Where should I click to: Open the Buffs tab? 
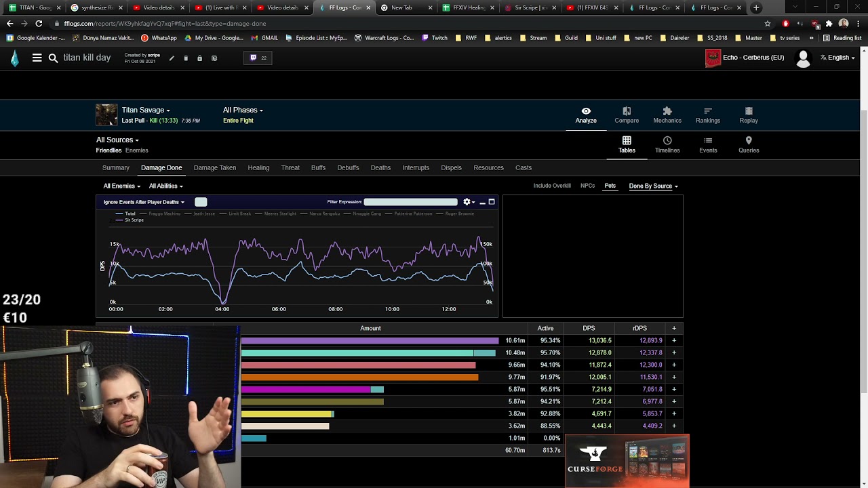pyautogui.click(x=318, y=167)
